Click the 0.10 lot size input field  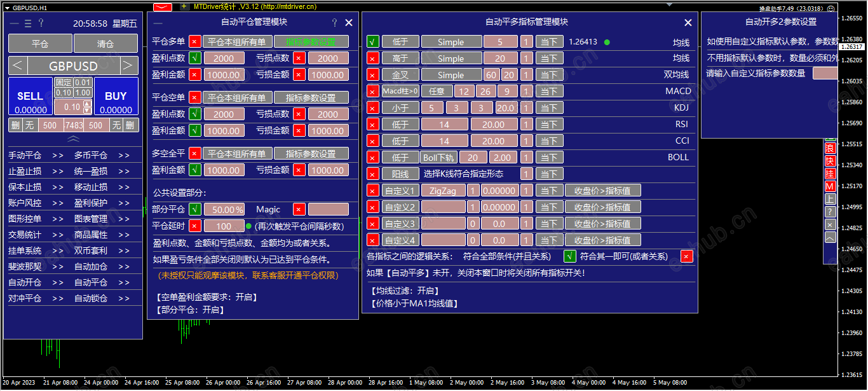[x=69, y=107]
